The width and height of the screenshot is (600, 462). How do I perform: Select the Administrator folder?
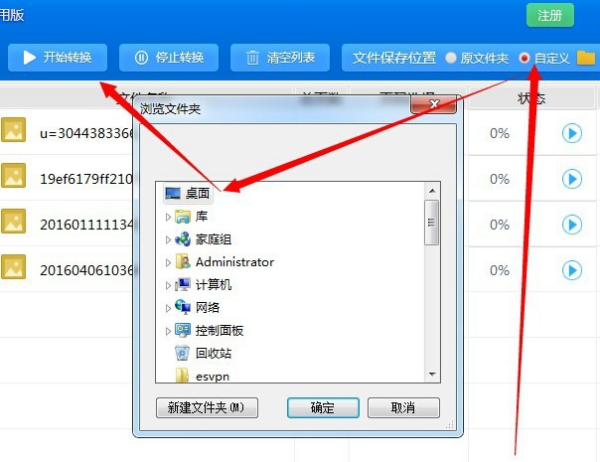tap(225, 262)
